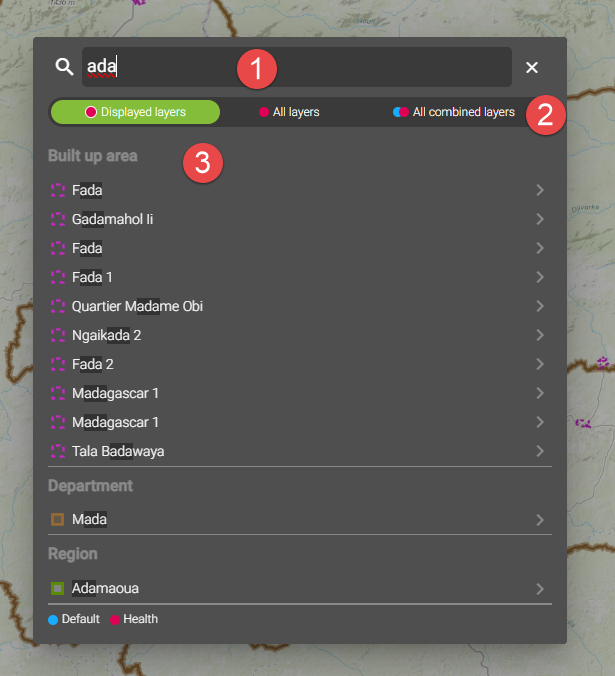This screenshot has width=615, height=676.
Task: Click the magnifying glass search icon
Action: click(64, 67)
